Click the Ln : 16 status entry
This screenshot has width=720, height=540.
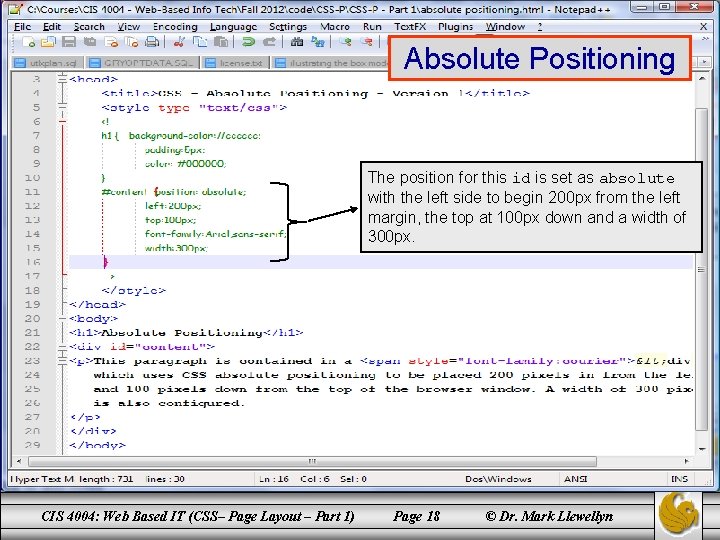point(274,479)
